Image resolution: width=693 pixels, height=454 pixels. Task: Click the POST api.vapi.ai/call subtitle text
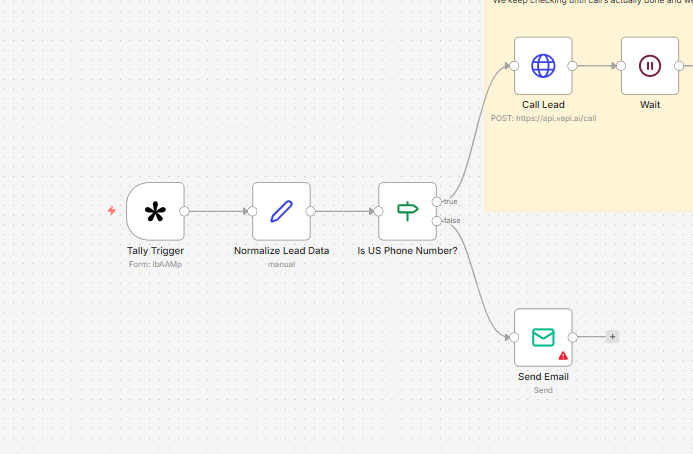543,118
